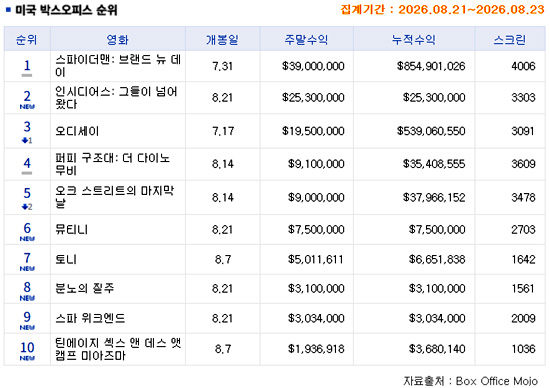Click the weekend gross $1,936,918
The width and height of the screenshot is (550, 388).
[316, 349]
